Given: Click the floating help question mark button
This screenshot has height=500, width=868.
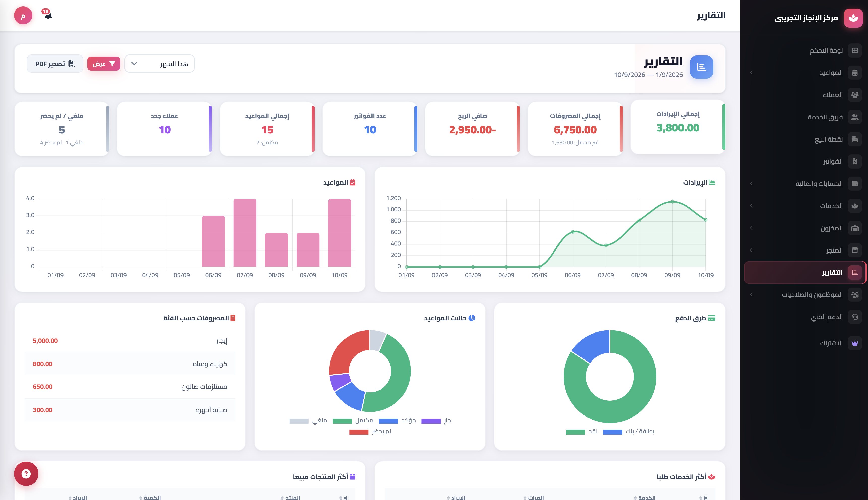Looking at the screenshot, I should (x=26, y=474).
